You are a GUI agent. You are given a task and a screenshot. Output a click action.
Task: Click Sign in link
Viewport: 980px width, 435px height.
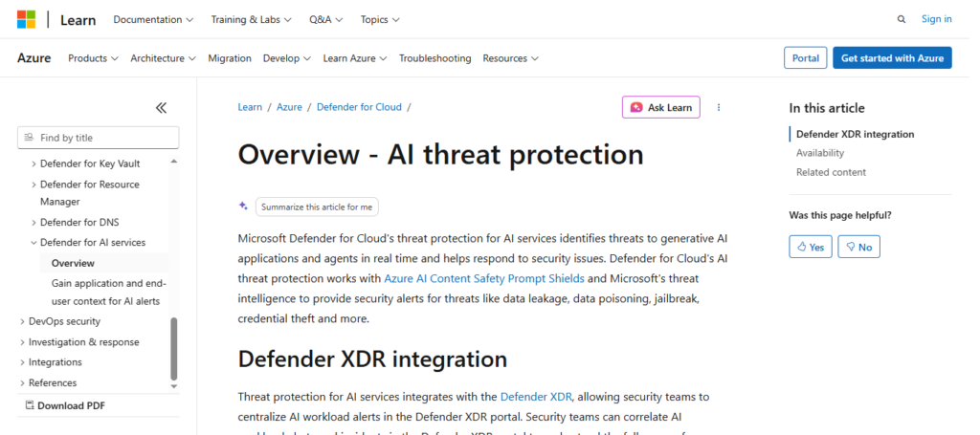pyautogui.click(x=936, y=19)
